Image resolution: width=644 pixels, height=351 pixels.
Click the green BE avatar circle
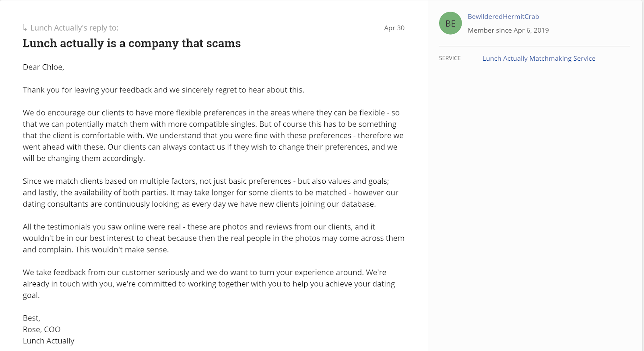point(450,23)
